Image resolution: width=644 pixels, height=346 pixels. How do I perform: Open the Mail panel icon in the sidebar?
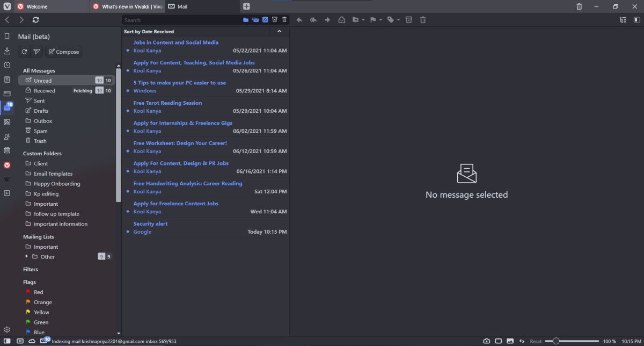pyautogui.click(x=7, y=106)
